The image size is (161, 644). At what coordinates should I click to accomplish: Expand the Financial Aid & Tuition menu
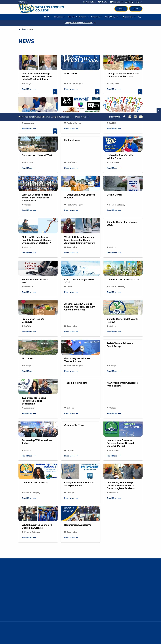78,17
